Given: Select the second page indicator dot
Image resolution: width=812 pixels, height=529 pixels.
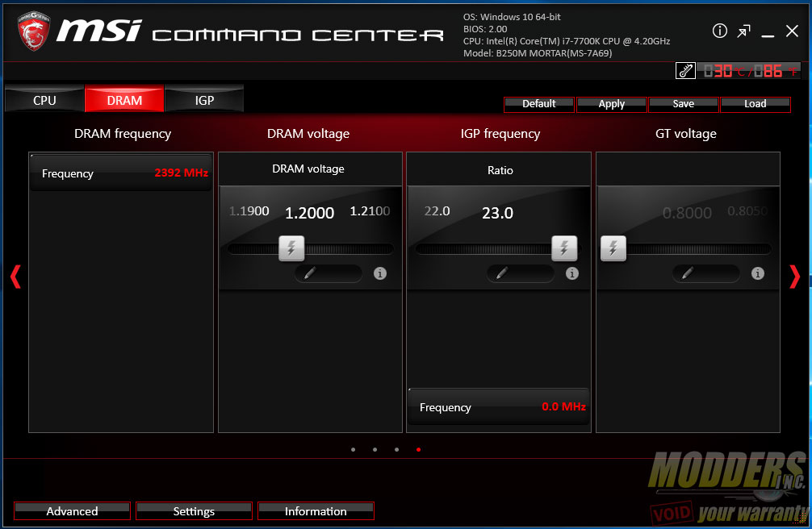Looking at the screenshot, I should (x=375, y=449).
